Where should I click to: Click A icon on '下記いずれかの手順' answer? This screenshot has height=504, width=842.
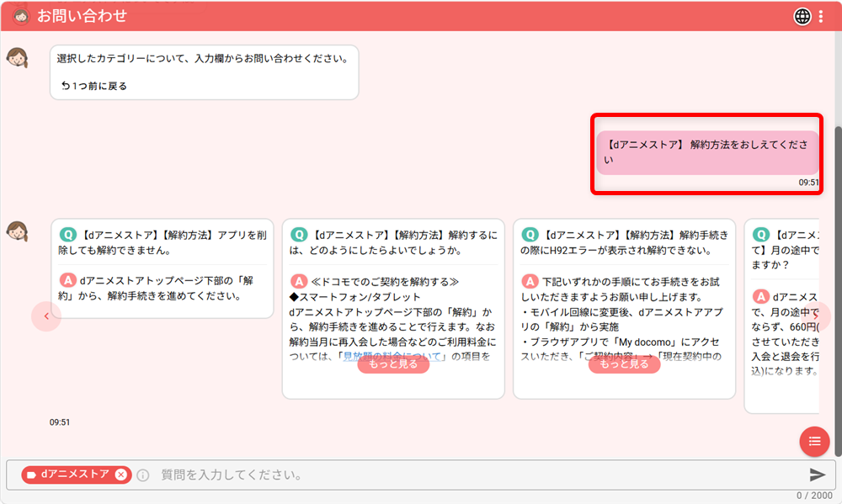(530, 281)
